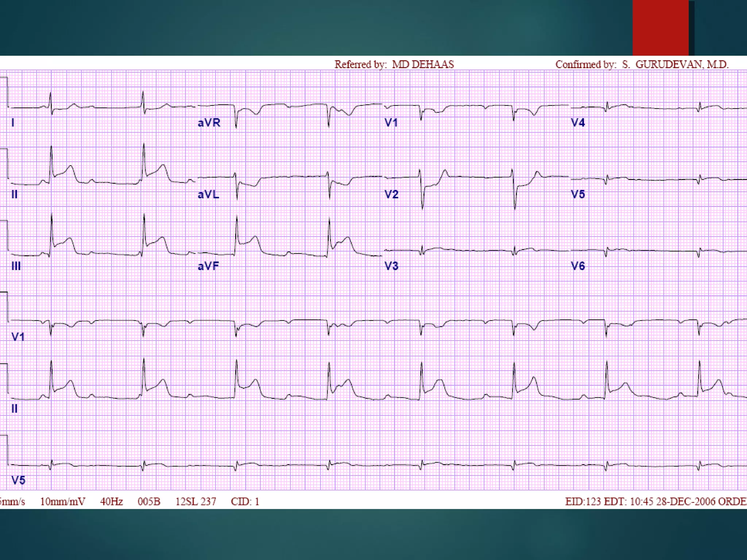Click the aVL lead label
Screen dimensions: 747x560
[x=208, y=194]
